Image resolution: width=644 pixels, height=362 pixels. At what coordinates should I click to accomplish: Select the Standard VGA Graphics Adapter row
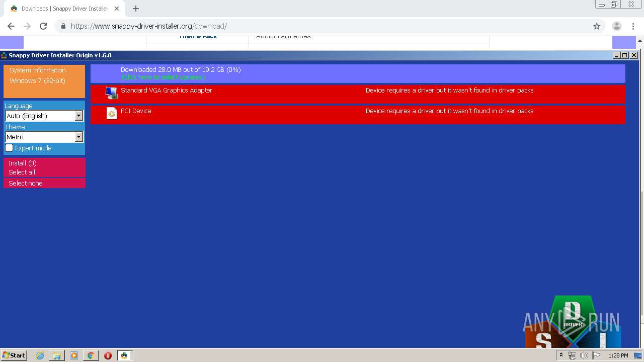(358, 94)
